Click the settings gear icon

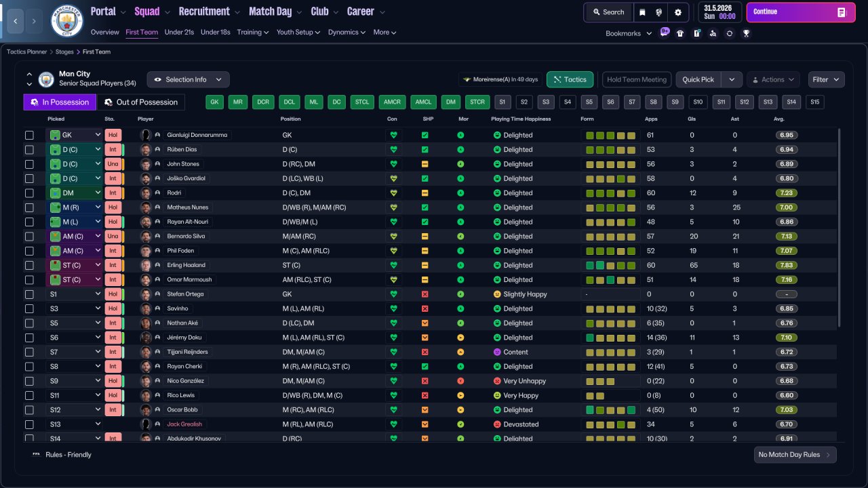click(677, 12)
